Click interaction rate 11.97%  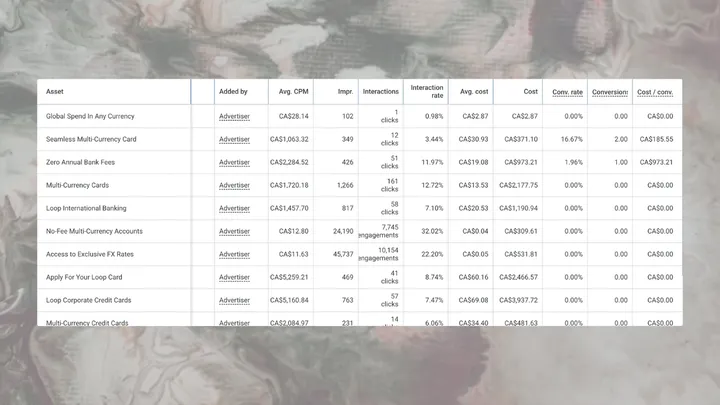coord(432,162)
